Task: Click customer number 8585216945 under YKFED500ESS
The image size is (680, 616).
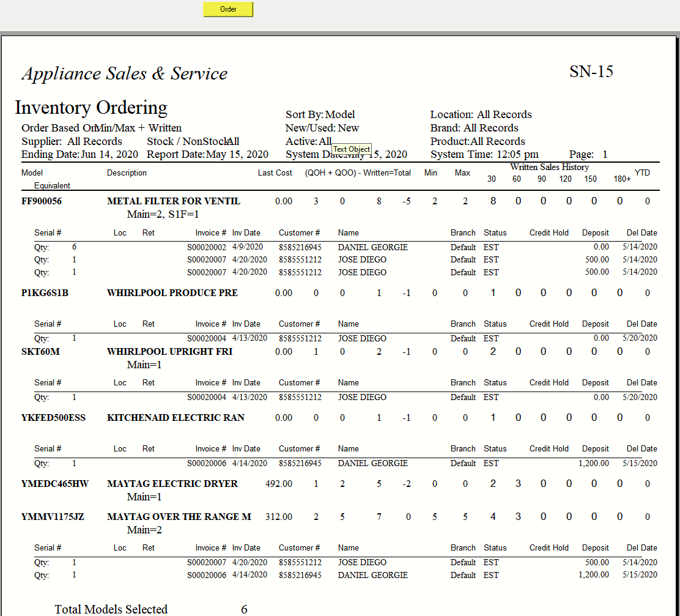Action: (x=300, y=463)
